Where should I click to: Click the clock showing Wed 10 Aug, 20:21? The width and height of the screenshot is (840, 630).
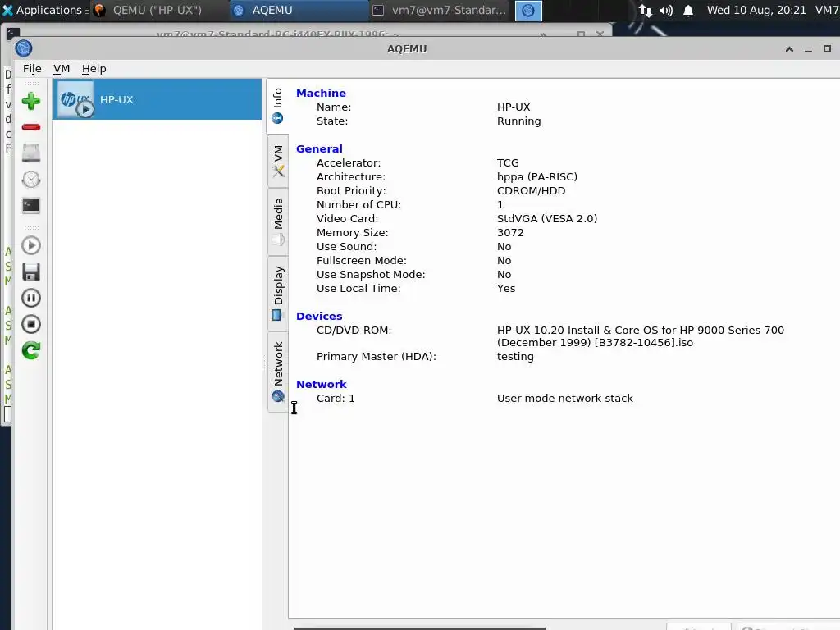[756, 10]
